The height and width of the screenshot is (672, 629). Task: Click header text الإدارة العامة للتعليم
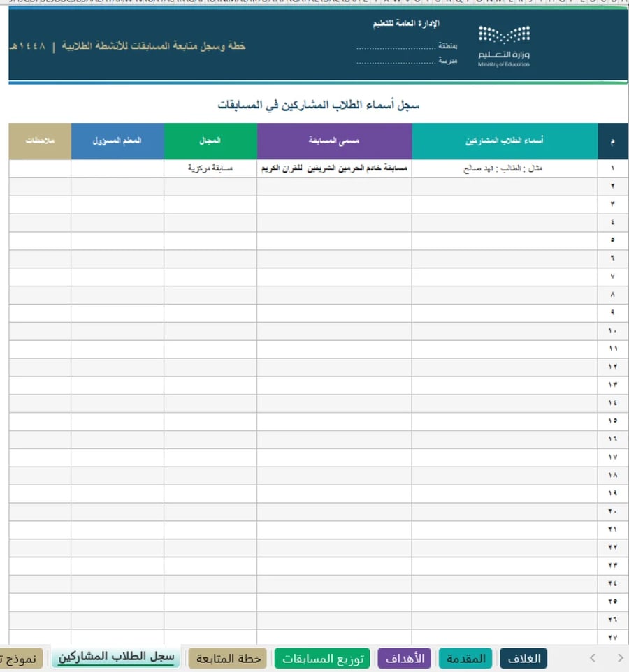(406, 24)
